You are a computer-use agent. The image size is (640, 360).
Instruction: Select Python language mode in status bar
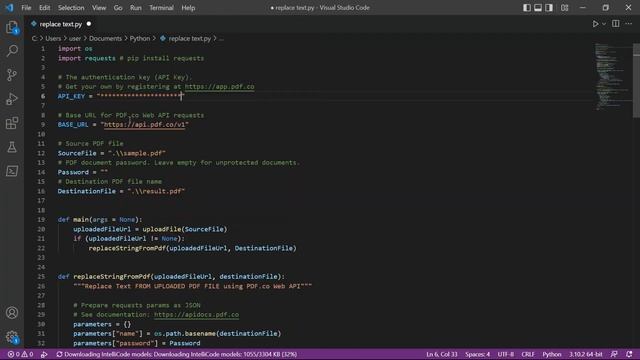click(x=551, y=354)
